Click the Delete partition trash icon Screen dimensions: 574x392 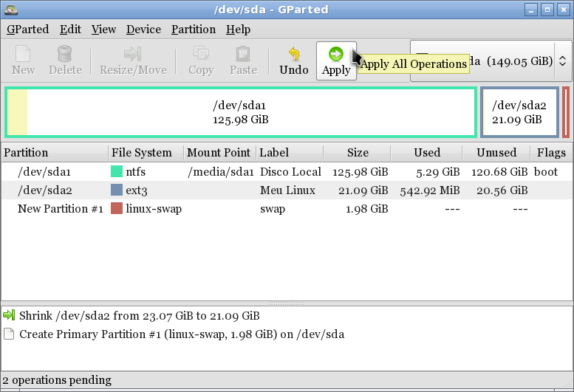click(65, 55)
